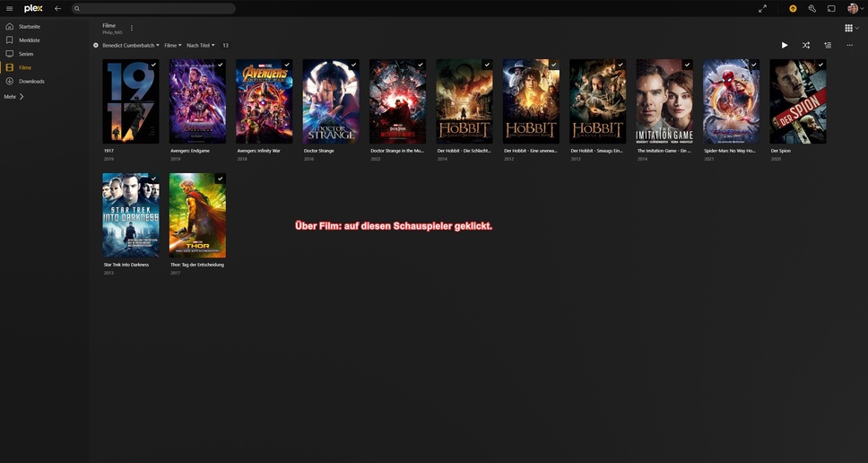Screen dimensions: 868x463
Task: Click the Serien TV icon
Action: 9,54
